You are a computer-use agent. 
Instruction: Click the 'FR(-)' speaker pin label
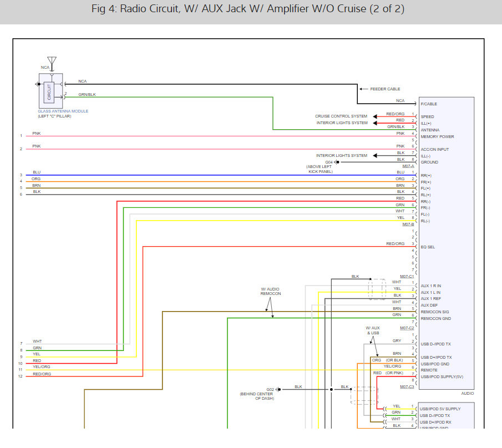click(425, 208)
